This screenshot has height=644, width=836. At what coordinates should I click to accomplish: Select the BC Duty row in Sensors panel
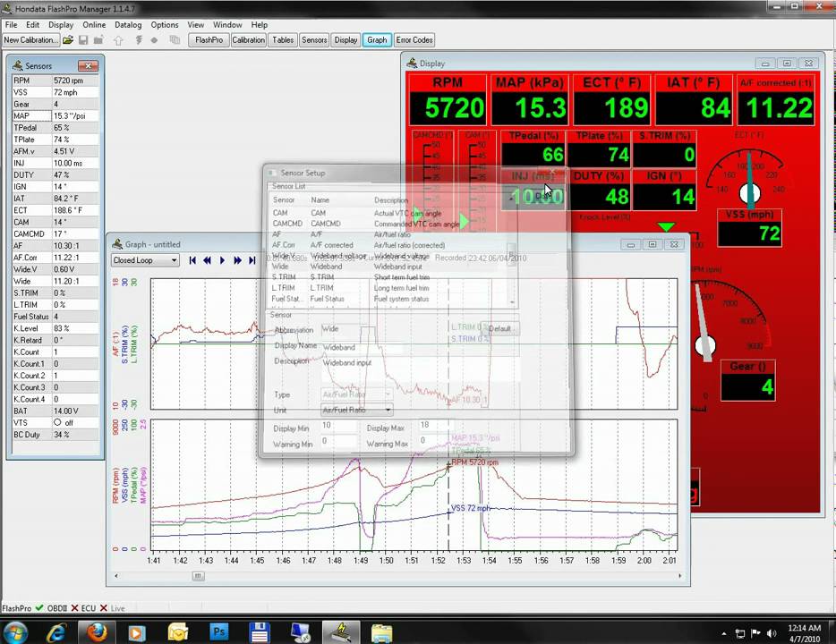coord(55,435)
